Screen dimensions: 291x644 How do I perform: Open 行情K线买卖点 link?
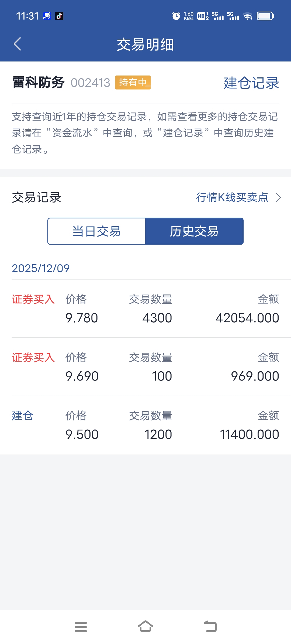pyautogui.click(x=232, y=197)
